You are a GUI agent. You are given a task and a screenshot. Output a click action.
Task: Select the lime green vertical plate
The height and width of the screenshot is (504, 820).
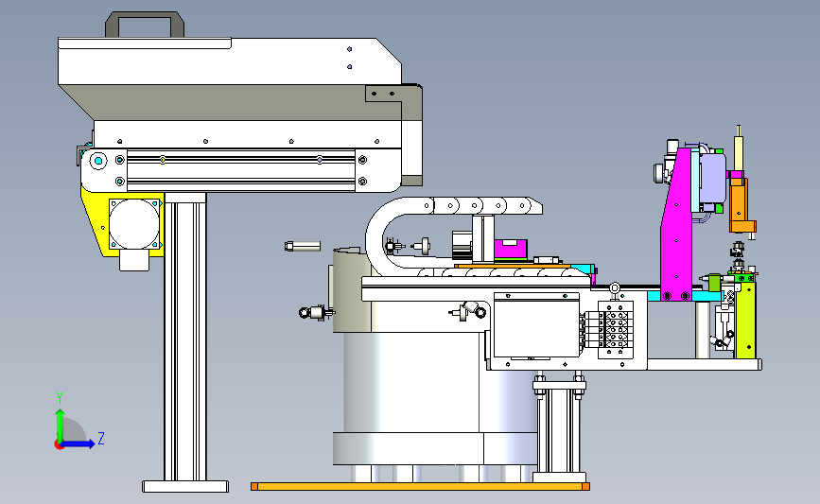coord(745,319)
